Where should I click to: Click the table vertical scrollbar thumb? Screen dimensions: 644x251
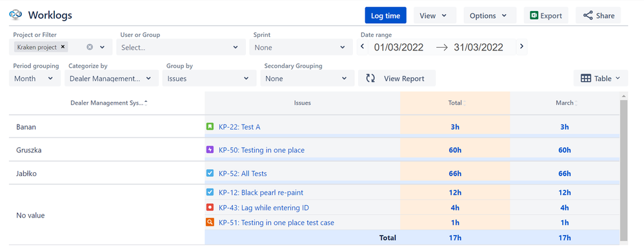[x=623, y=170]
